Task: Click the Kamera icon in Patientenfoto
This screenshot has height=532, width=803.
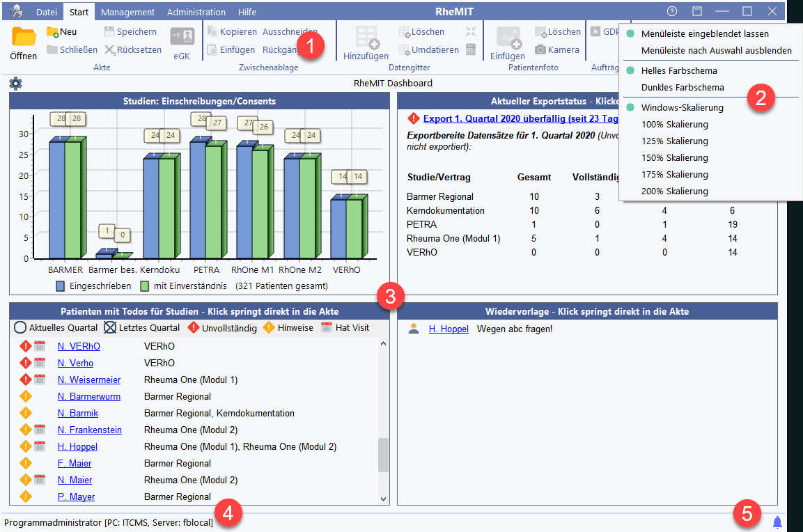Action: pyautogui.click(x=540, y=50)
